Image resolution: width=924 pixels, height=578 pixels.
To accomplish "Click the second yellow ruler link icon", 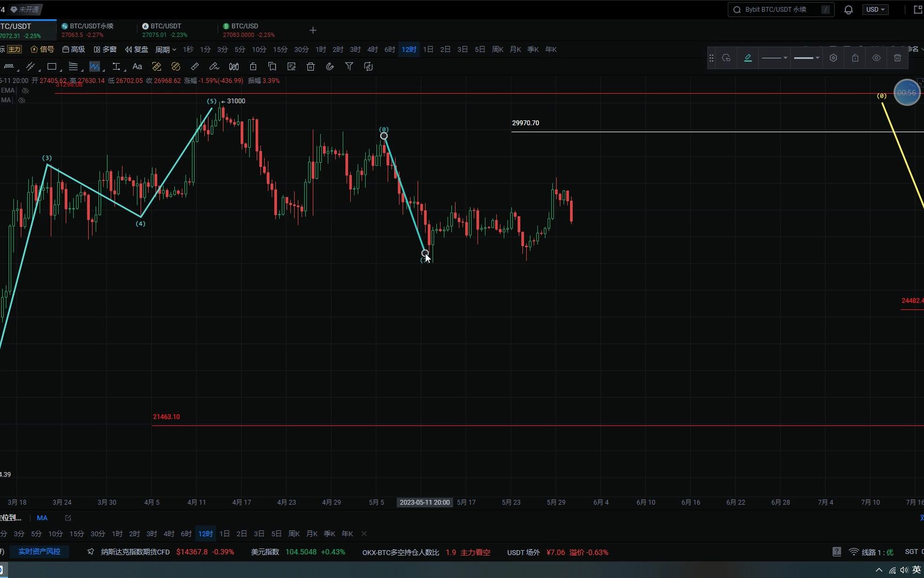I will (x=176, y=66).
